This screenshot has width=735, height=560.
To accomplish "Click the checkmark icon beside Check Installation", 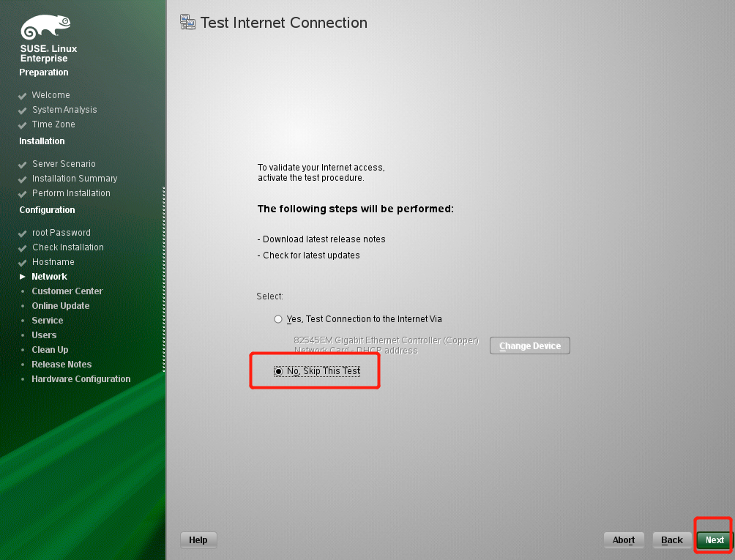I will (x=22, y=248).
